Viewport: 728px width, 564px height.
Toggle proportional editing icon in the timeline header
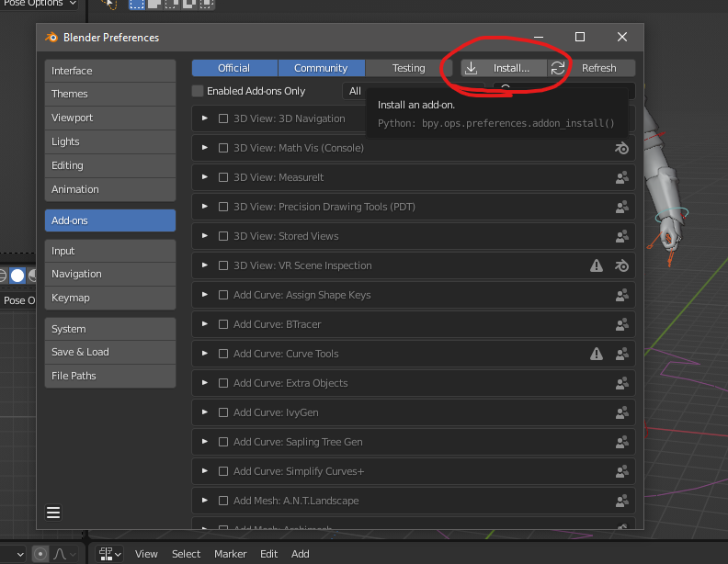coord(40,554)
